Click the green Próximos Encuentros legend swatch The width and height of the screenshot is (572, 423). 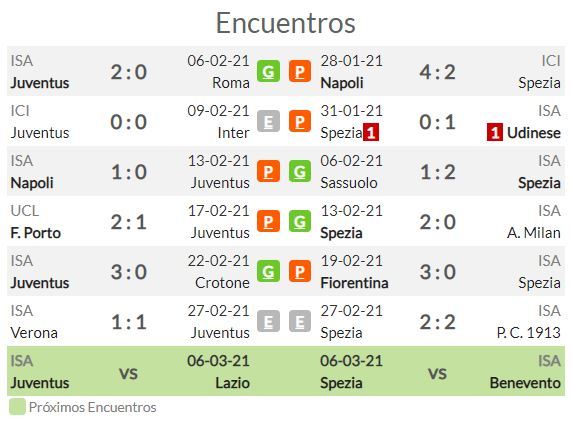point(17,407)
